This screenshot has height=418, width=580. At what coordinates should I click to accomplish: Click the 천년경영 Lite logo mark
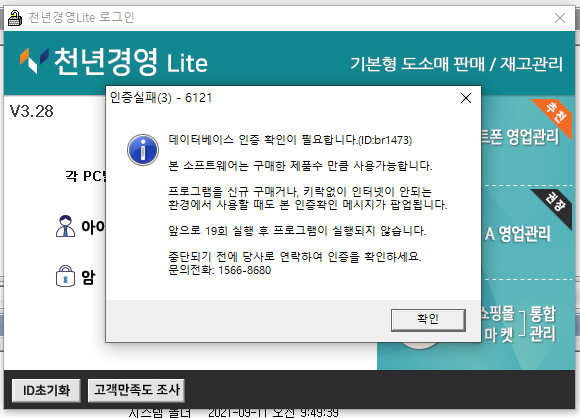tap(34, 61)
